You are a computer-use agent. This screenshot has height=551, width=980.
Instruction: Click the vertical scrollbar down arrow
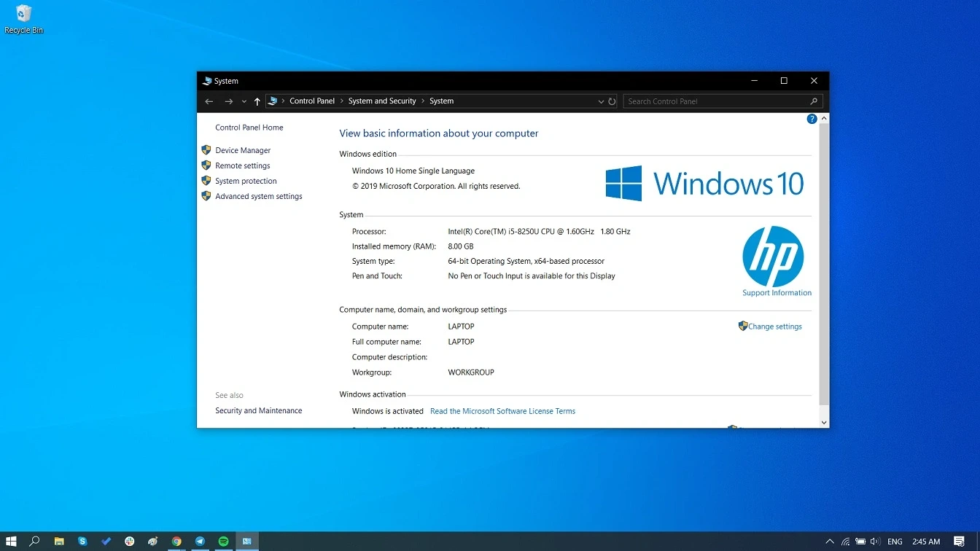click(x=824, y=422)
